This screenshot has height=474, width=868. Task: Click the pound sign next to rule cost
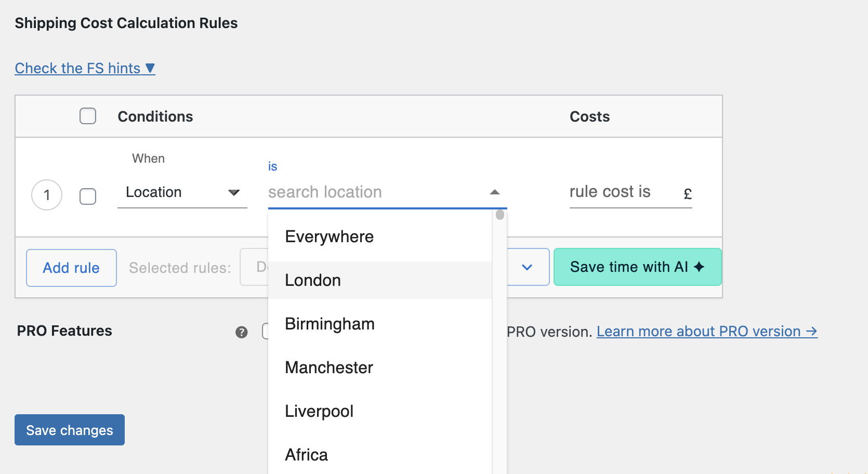[x=687, y=193]
